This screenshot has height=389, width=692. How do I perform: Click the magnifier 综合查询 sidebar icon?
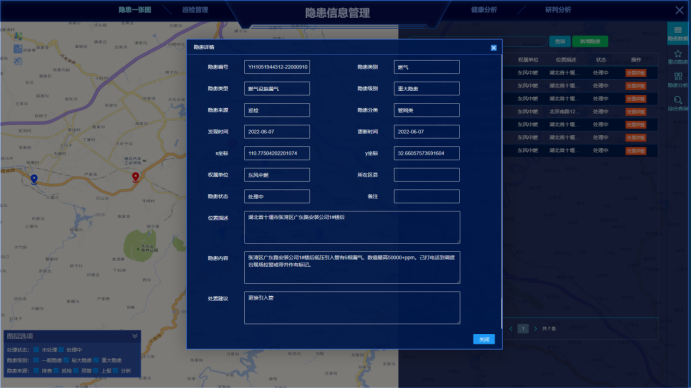pyautogui.click(x=677, y=103)
